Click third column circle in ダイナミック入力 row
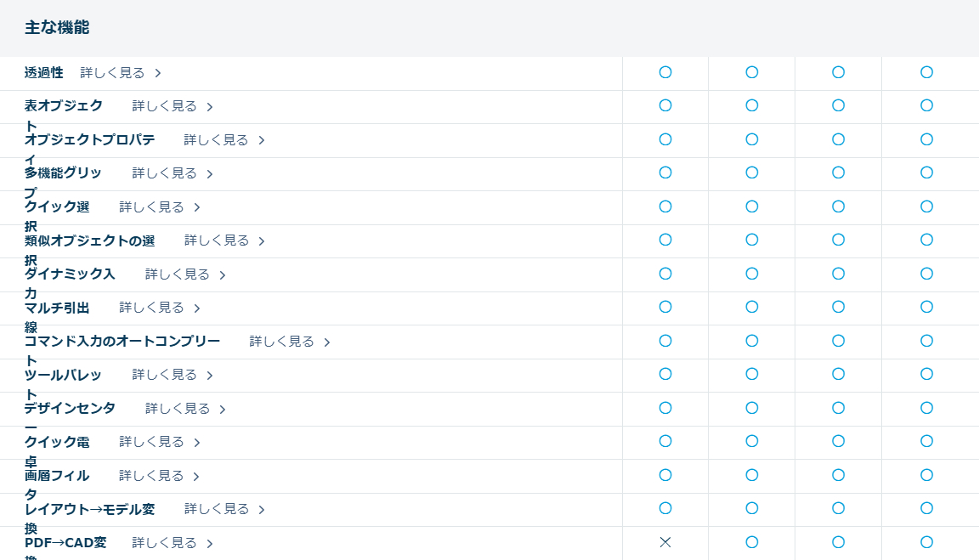The width and height of the screenshot is (979, 560). pos(838,274)
